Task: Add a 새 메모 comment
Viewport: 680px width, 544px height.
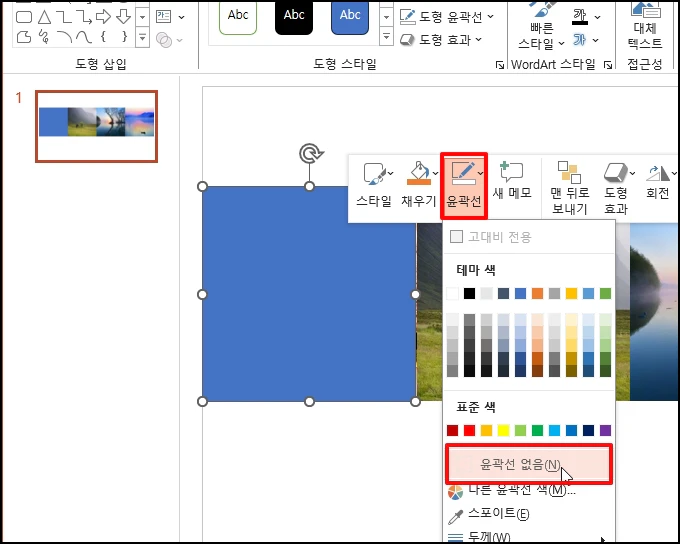Action: (512, 181)
